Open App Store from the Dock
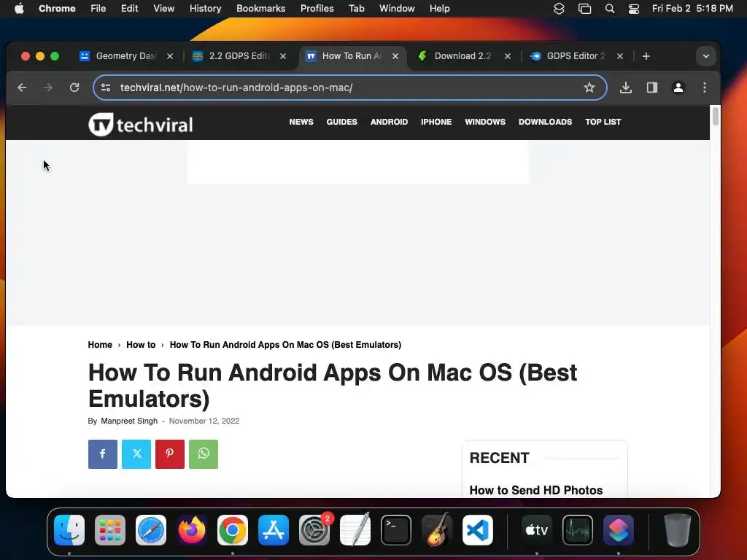747x560 pixels. [274, 530]
